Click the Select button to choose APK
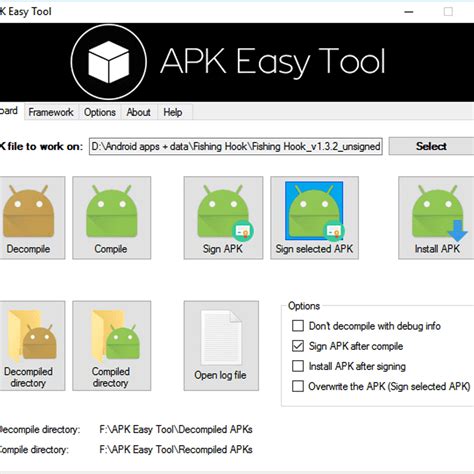This screenshot has height=474, width=474. pyautogui.click(x=431, y=146)
